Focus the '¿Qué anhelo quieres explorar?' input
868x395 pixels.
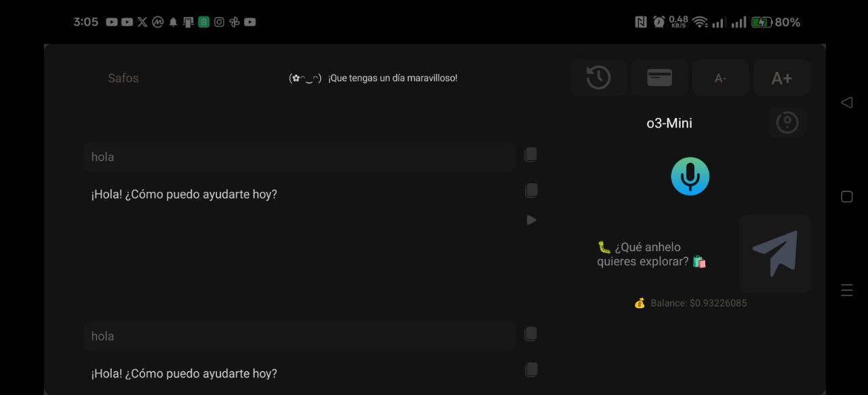[x=652, y=254]
